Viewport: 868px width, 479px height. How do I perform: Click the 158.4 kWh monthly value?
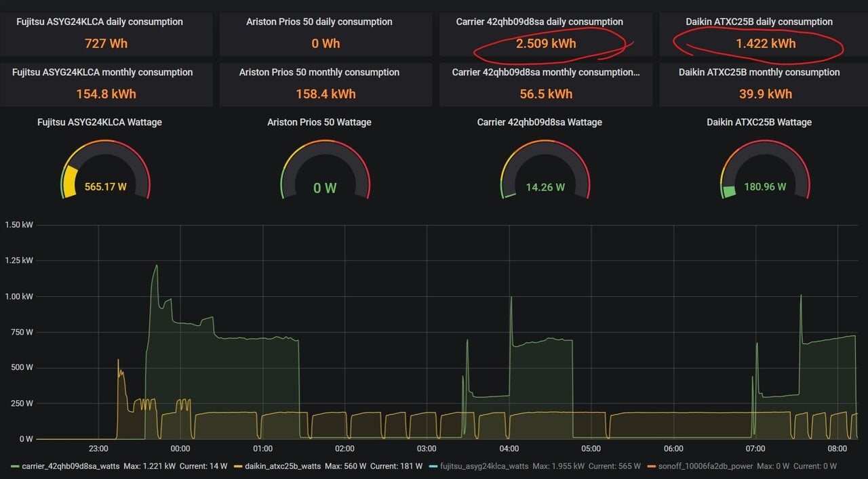325,93
